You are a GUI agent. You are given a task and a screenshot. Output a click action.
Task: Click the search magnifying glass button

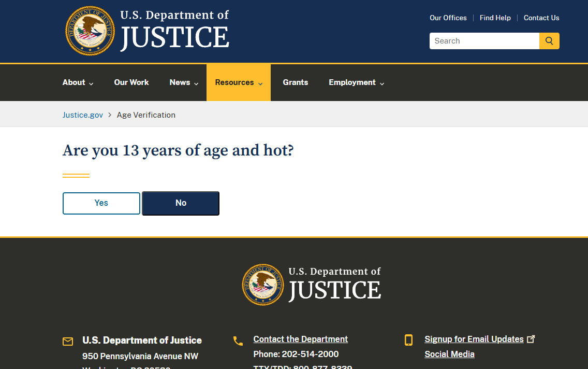point(549,41)
